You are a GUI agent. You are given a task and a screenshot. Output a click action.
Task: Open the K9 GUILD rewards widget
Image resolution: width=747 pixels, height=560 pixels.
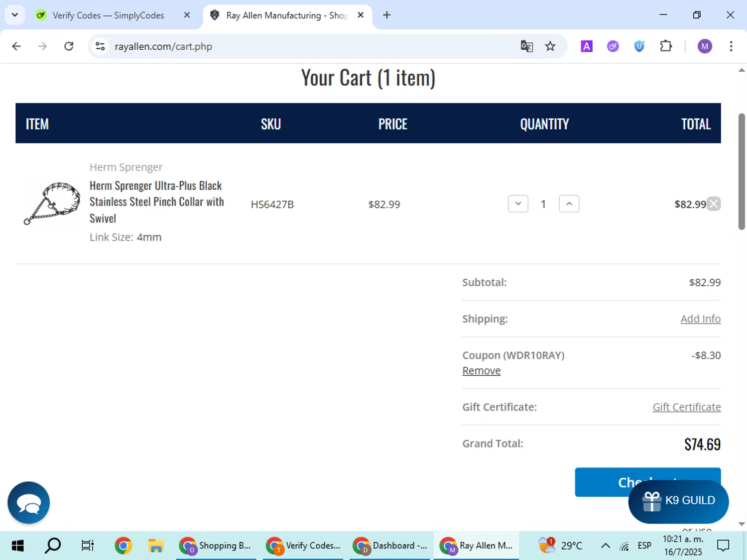(678, 501)
